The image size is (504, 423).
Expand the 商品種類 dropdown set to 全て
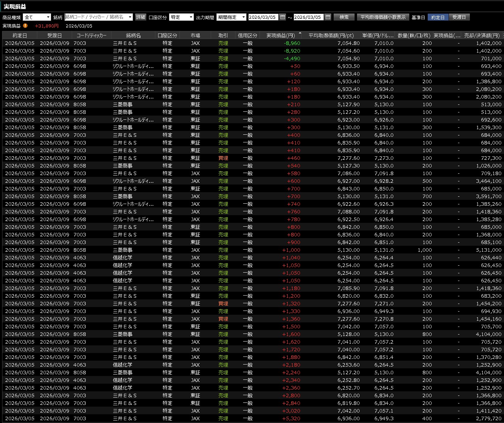pos(47,17)
